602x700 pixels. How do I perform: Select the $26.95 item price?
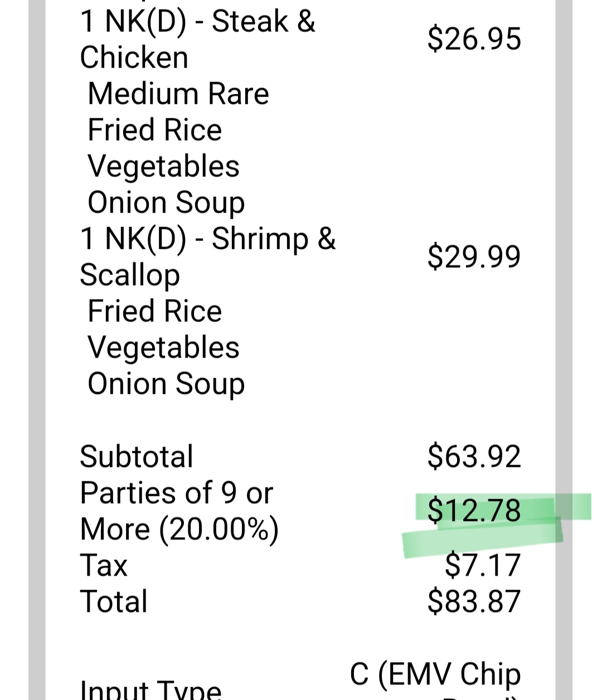click(x=474, y=39)
